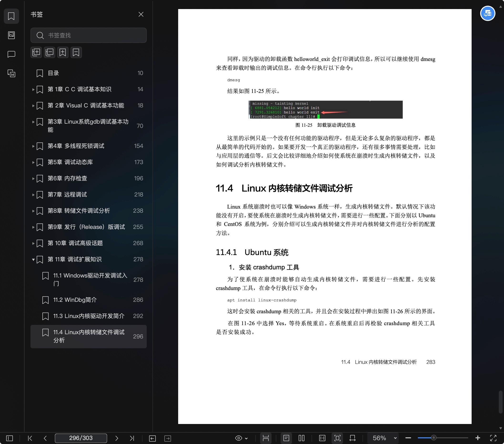504x444 pixels.
Task: Expand 第5章 调试动态库 bookmark
Action: coord(33,162)
